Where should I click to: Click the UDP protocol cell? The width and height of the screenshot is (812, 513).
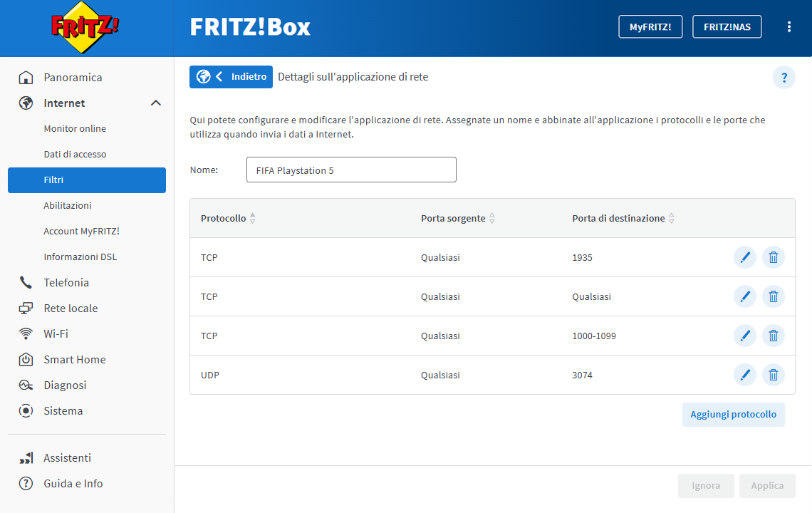209,375
